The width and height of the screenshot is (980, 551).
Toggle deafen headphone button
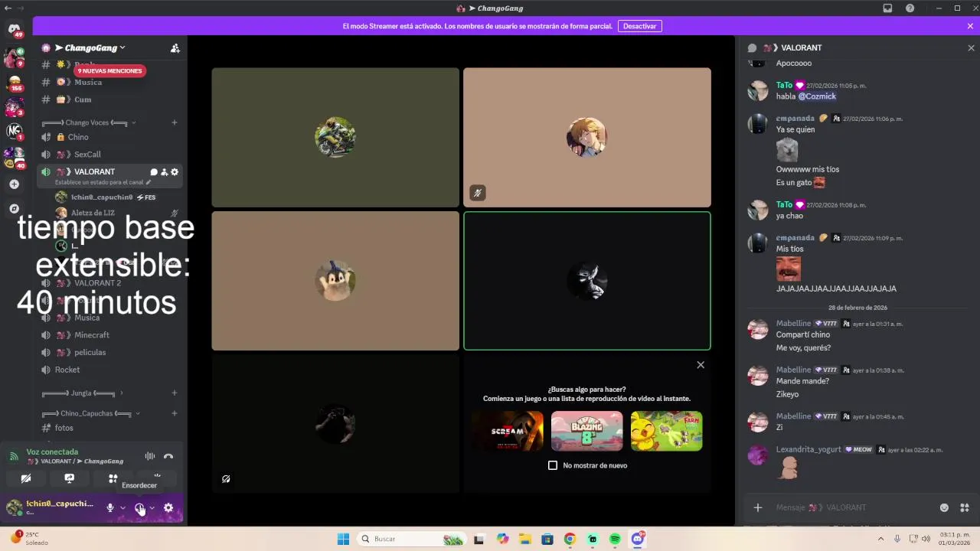point(139,507)
